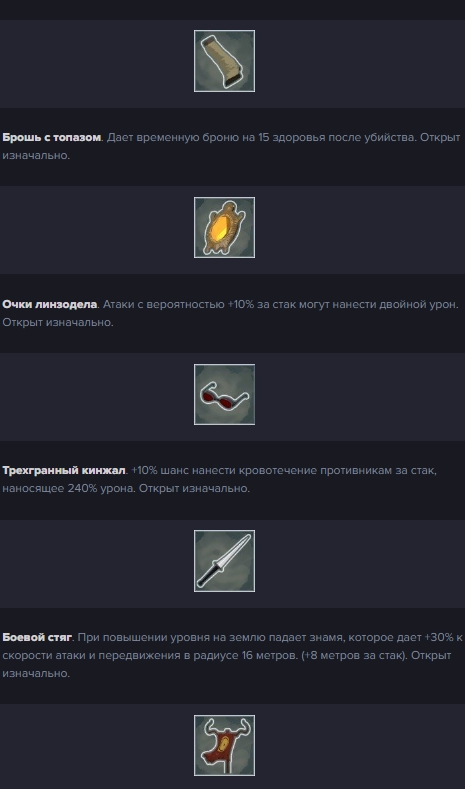Click the bold title "Брошь с топазом"

point(52,137)
